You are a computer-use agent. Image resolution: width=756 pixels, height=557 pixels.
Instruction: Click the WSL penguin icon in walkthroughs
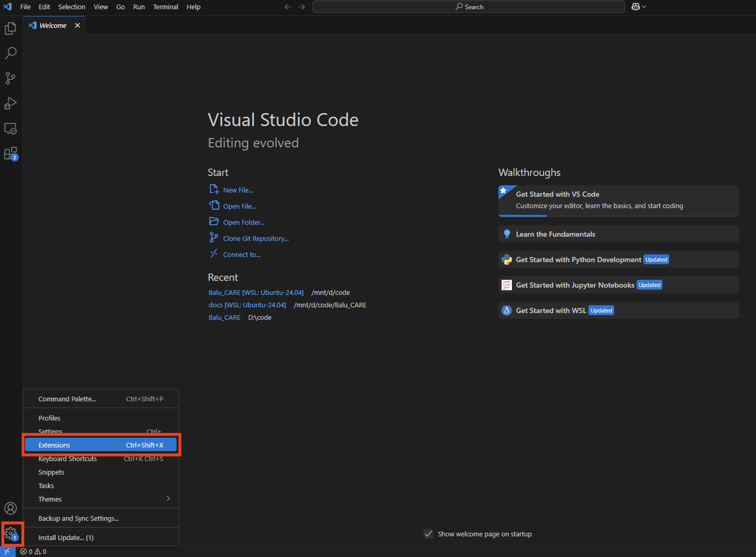[x=507, y=310]
